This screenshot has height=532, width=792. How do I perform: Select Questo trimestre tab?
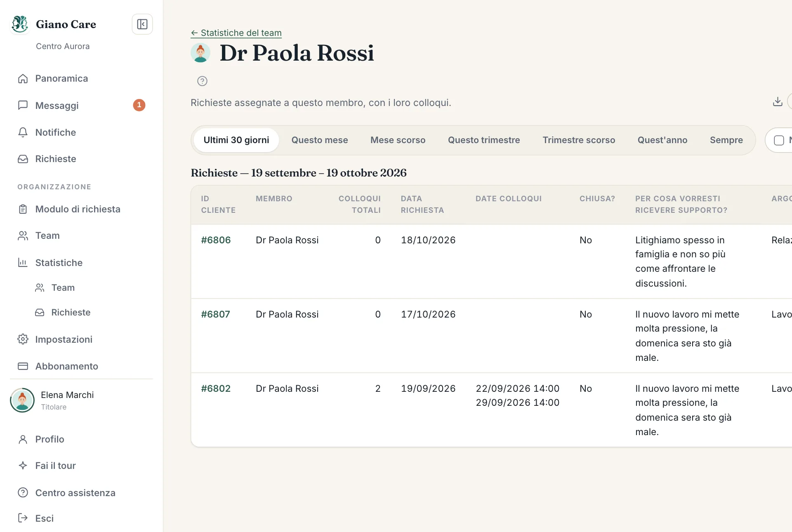click(484, 140)
